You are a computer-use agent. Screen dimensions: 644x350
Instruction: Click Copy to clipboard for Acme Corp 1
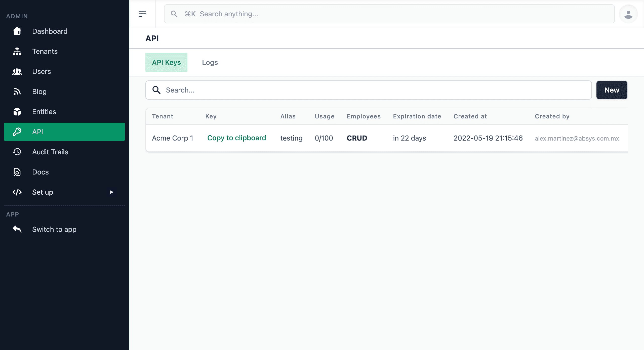click(236, 138)
